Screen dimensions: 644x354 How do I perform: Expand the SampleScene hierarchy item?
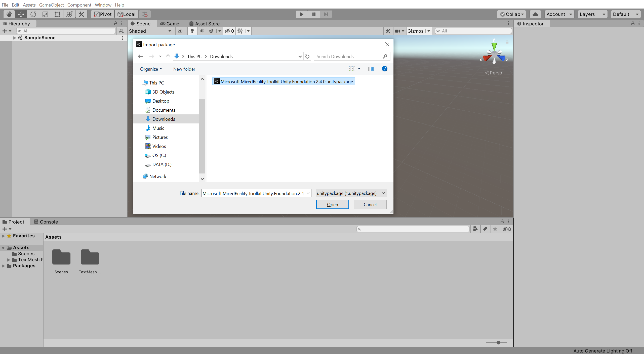point(14,38)
